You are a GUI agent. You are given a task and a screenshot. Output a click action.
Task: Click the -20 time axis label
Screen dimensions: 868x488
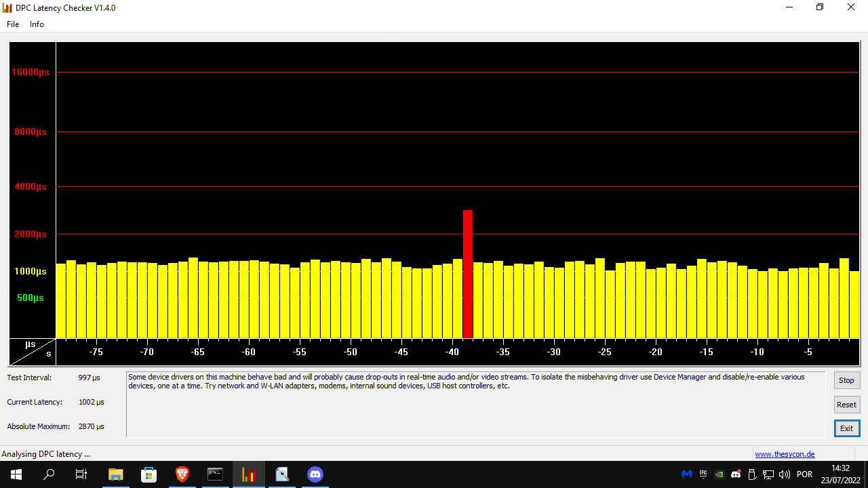coord(655,352)
